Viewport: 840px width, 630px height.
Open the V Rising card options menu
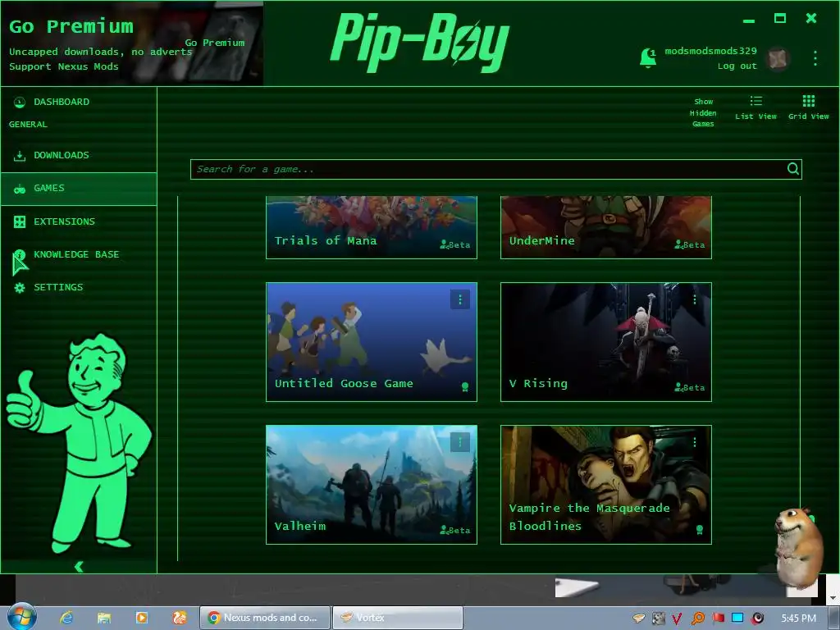(x=694, y=299)
